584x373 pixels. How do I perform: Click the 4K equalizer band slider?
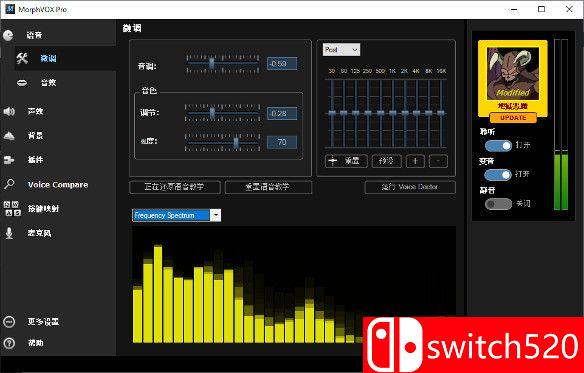pos(416,113)
